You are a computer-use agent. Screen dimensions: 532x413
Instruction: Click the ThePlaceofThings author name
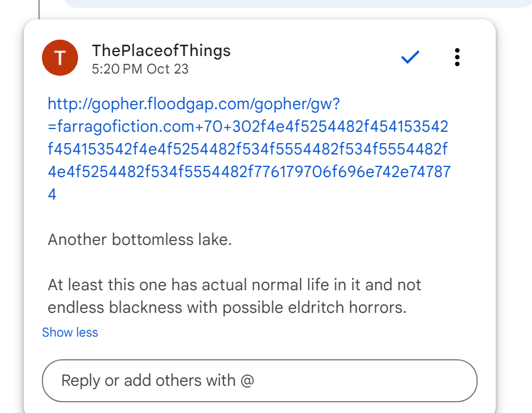[161, 50]
